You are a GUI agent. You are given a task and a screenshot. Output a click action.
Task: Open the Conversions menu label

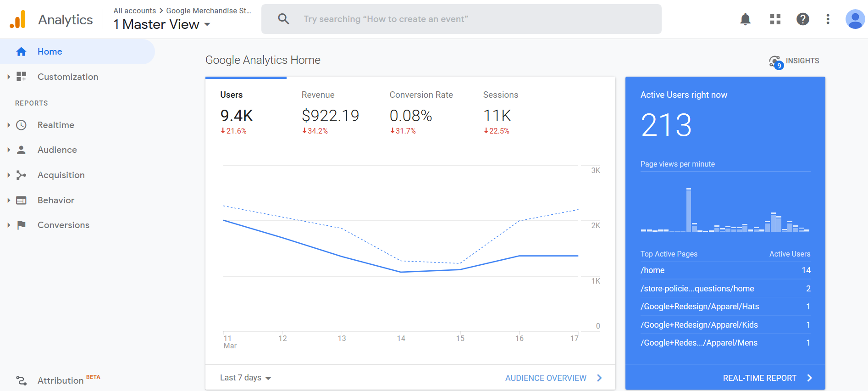click(63, 225)
